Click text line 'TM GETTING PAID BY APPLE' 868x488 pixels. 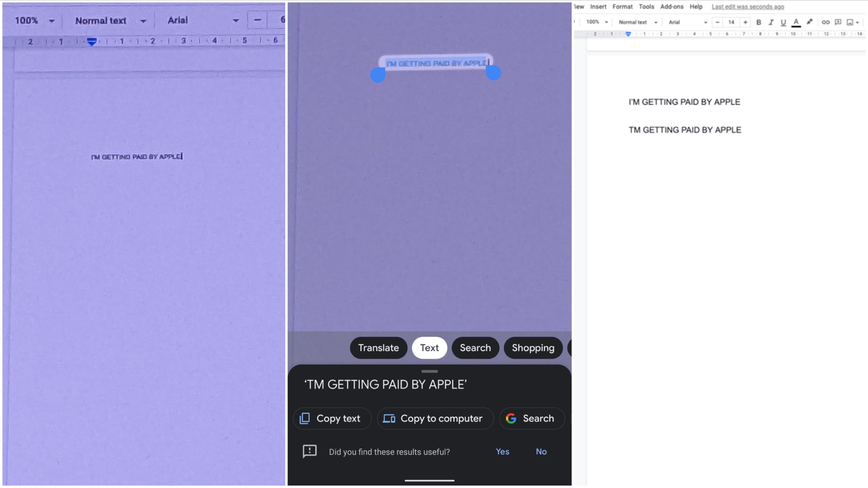coord(685,130)
